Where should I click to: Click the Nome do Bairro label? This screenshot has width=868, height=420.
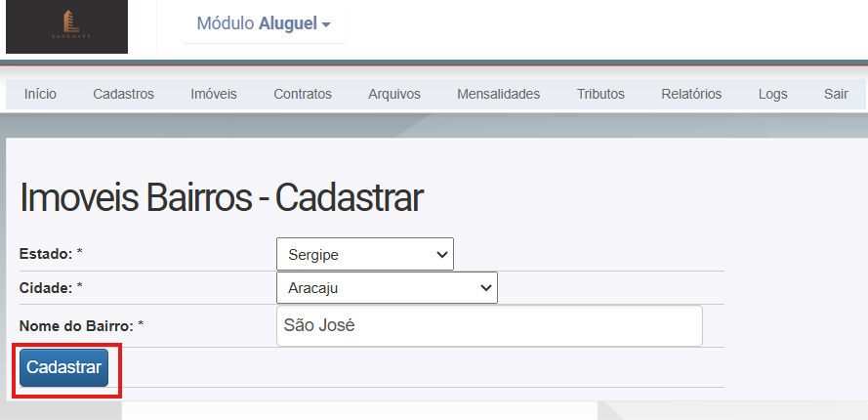[x=75, y=324]
